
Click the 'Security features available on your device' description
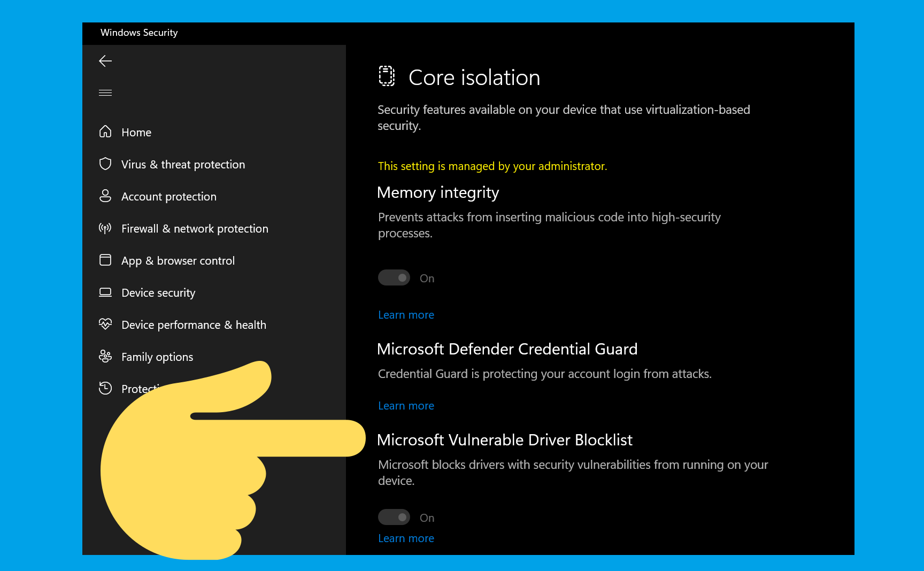pos(564,118)
